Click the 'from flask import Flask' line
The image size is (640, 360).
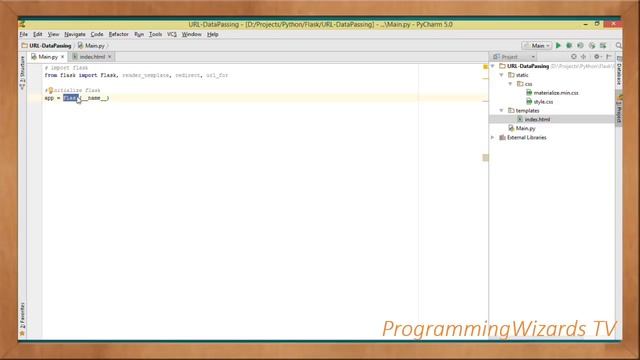pyautogui.click(x=136, y=76)
